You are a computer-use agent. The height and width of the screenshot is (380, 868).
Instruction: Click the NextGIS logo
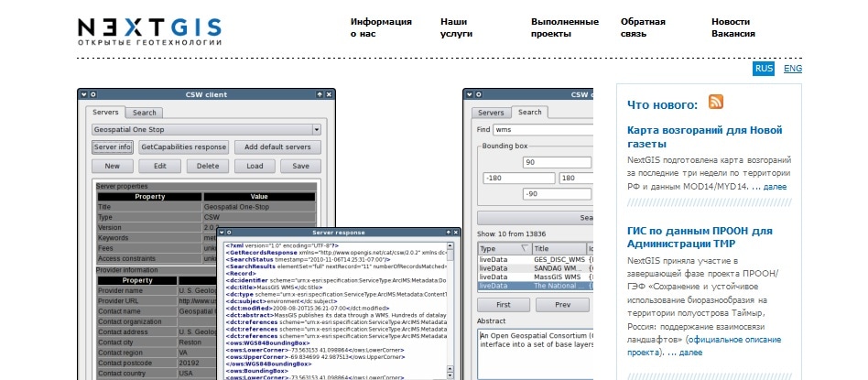click(x=150, y=31)
